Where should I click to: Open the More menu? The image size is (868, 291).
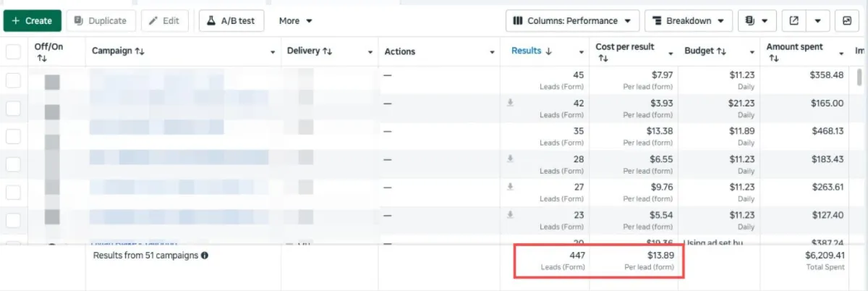click(x=296, y=21)
